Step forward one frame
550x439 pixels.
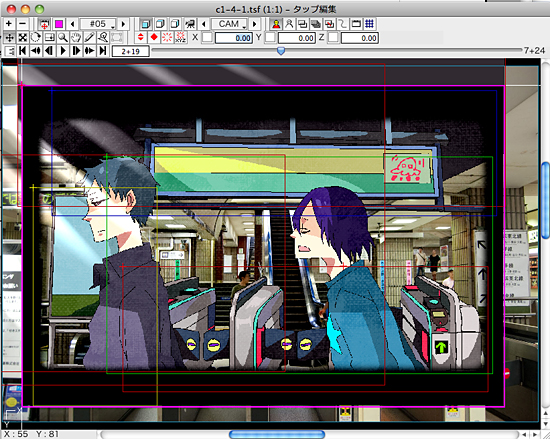tap(76, 51)
